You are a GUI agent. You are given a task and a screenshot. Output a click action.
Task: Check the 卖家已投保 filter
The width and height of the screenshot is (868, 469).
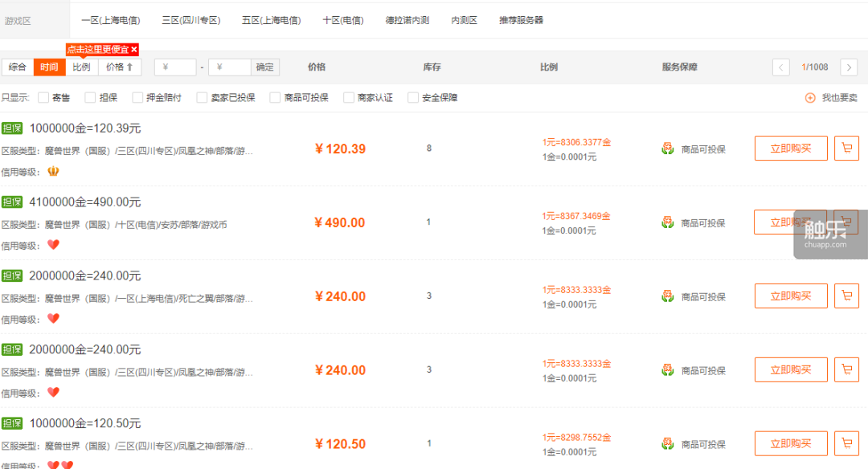(x=202, y=98)
